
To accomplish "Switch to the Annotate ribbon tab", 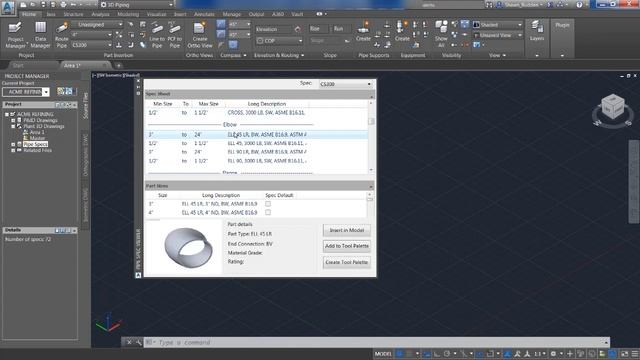I will click(x=204, y=14).
